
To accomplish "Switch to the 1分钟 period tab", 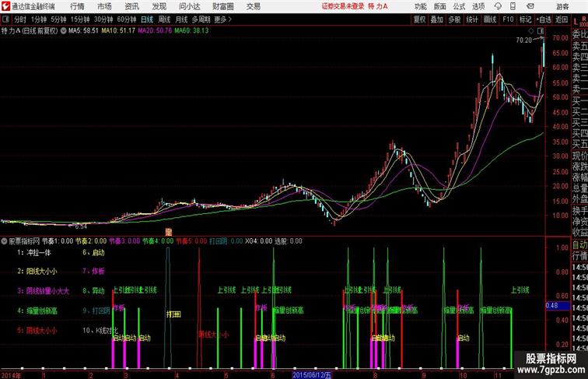I will pyautogui.click(x=39, y=19).
